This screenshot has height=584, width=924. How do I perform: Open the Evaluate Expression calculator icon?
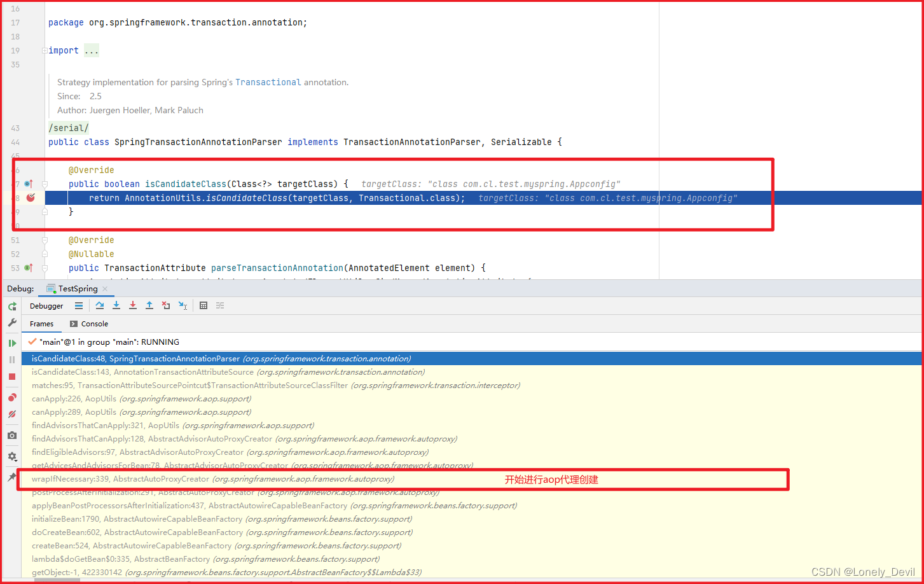click(x=203, y=306)
